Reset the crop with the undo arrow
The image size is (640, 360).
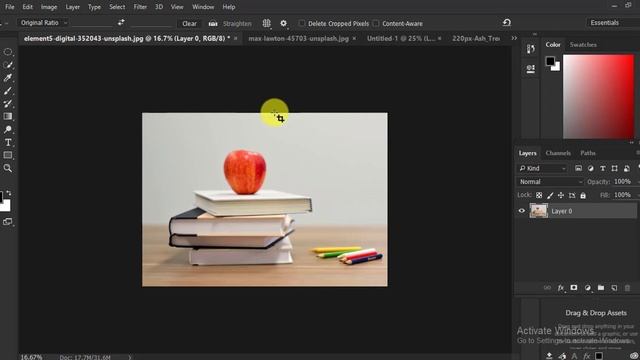click(x=507, y=23)
